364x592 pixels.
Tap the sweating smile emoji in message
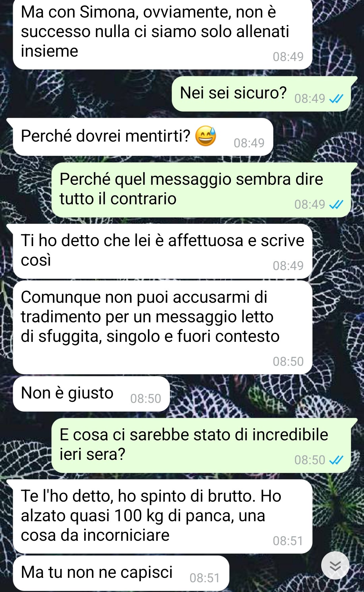point(206,136)
